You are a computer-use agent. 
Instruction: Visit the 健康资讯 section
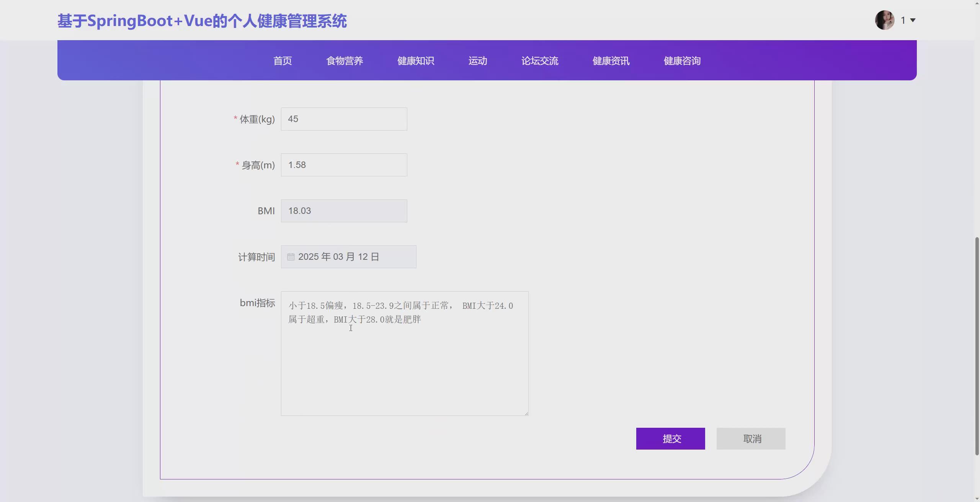point(610,60)
